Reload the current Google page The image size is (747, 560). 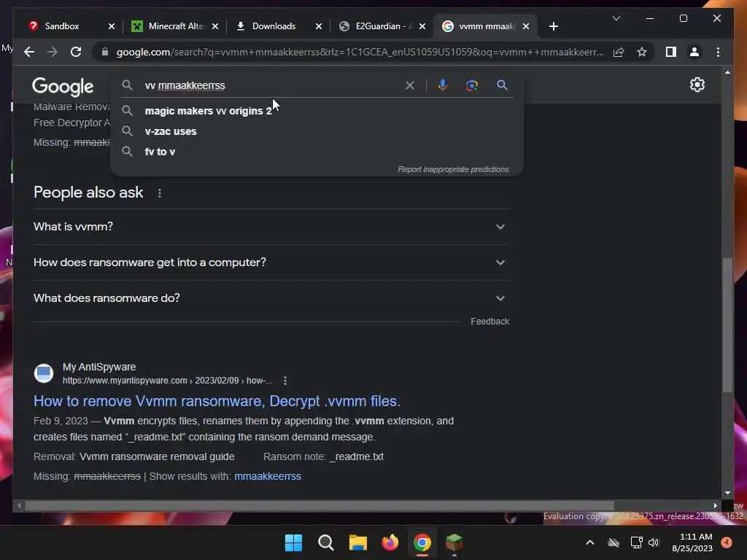76,52
